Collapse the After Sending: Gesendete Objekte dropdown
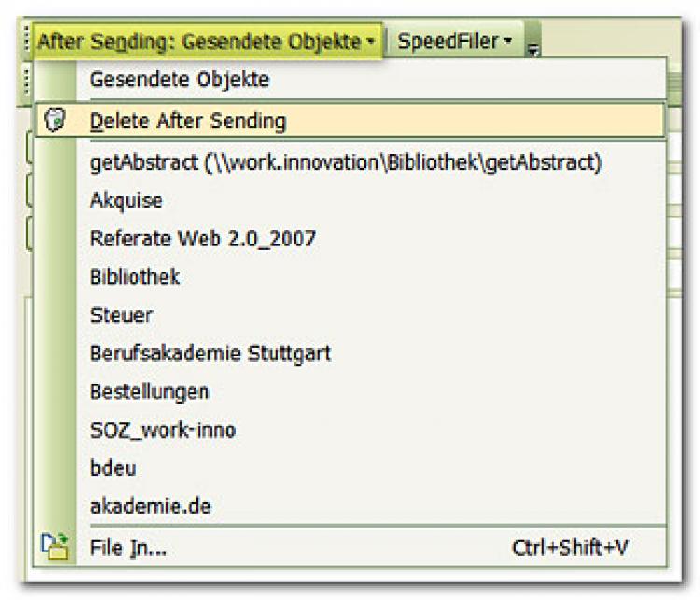 point(207,42)
